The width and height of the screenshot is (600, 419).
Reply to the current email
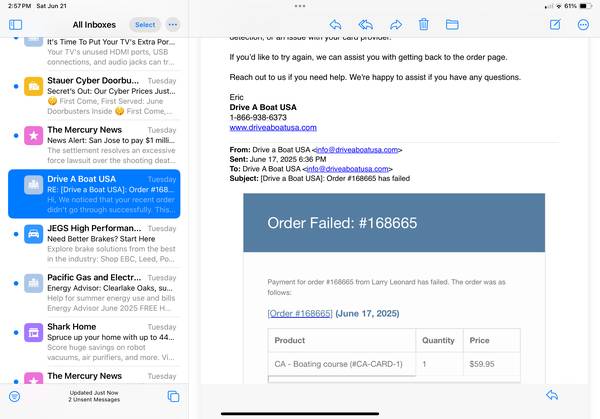[335, 24]
